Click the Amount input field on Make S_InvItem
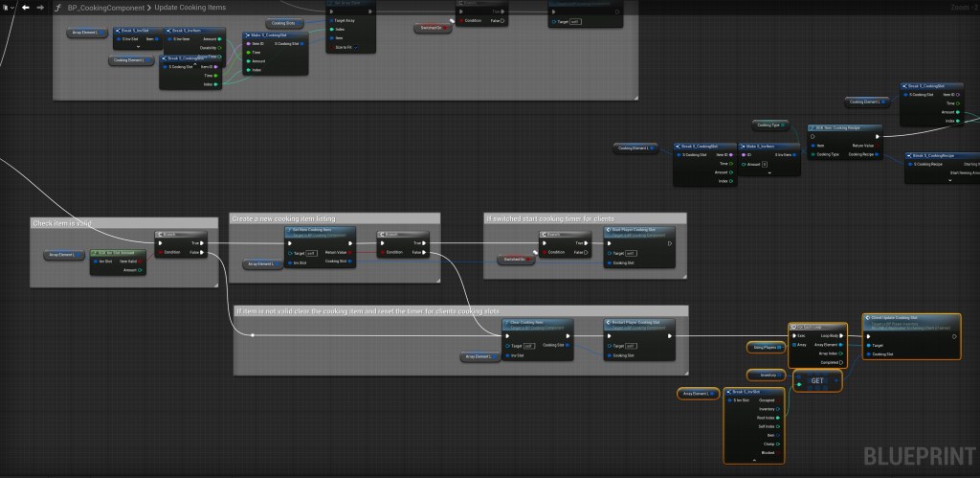The height and width of the screenshot is (478, 980). (763, 165)
